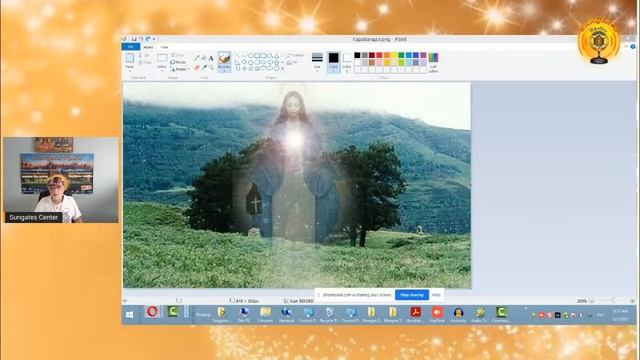Select the Text tool (letter A)
Screen dimensions: 640x360
(x=211, y=58)
